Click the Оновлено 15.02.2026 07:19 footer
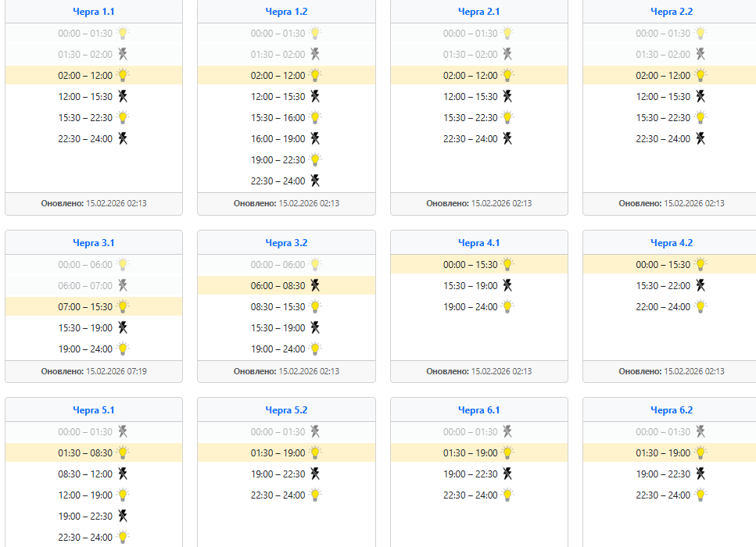Screen dimensions: 756x547 coord(94,371)
